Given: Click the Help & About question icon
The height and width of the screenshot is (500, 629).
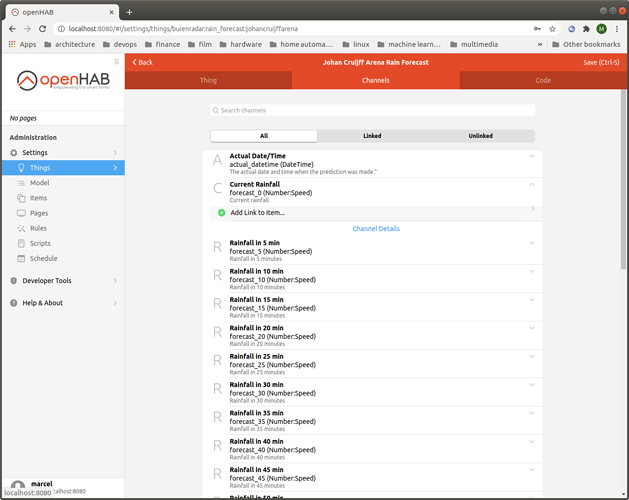Looking at the screenshot, I should click(x=14, y=303).
